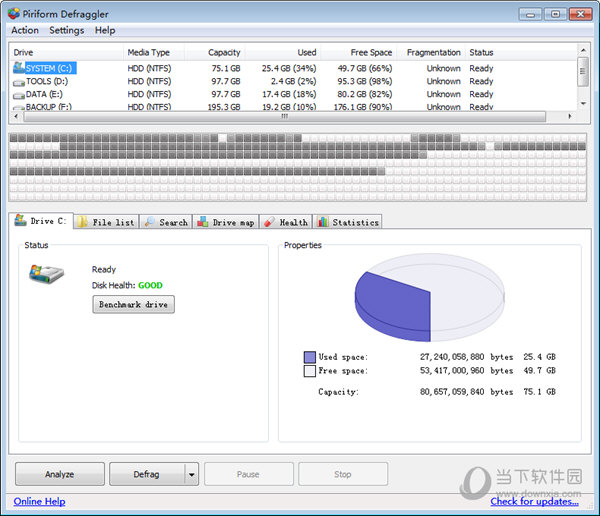Click Check for updates link
The image size is (600, 516).
[535, 501]
